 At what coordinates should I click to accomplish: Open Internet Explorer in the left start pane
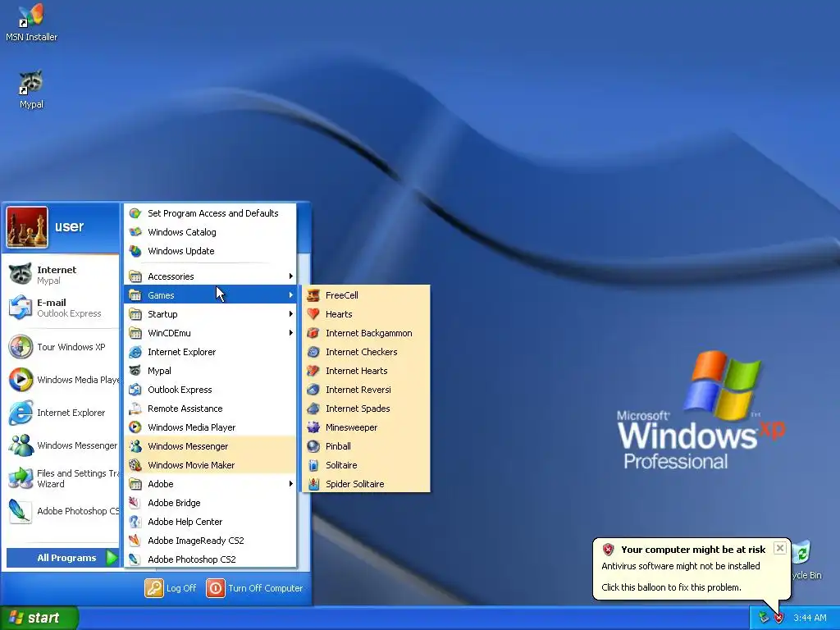61,413
